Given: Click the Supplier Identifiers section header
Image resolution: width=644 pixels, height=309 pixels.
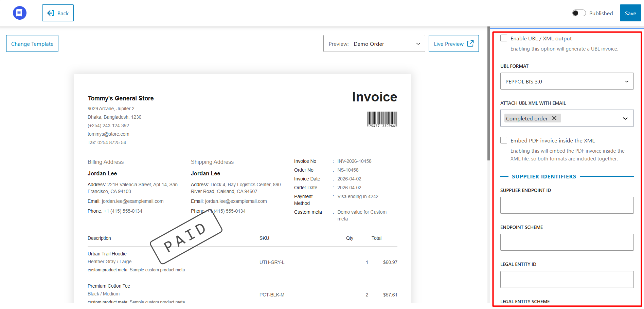Looking at the screenshot, I should [544, 176].
